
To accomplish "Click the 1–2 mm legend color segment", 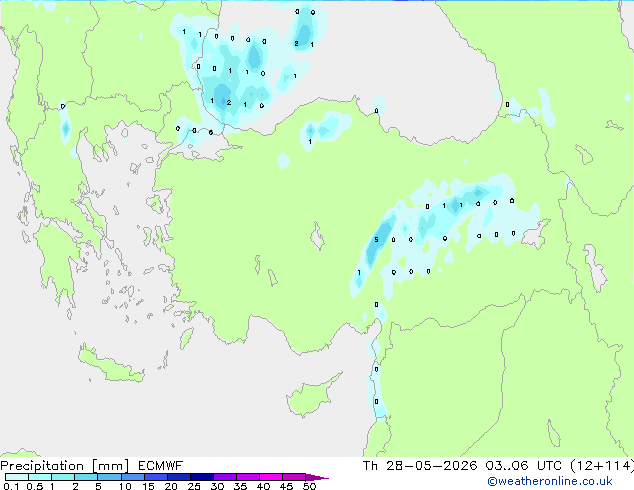I will point(63,477).
